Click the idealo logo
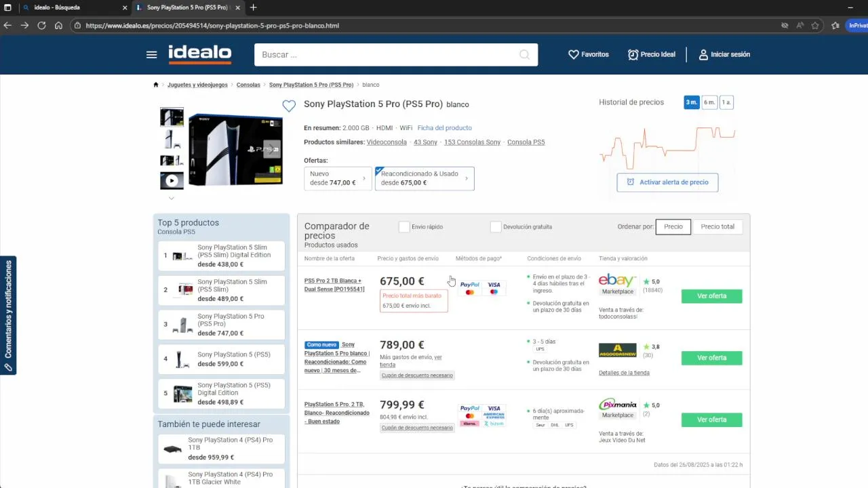 (199, 54)
